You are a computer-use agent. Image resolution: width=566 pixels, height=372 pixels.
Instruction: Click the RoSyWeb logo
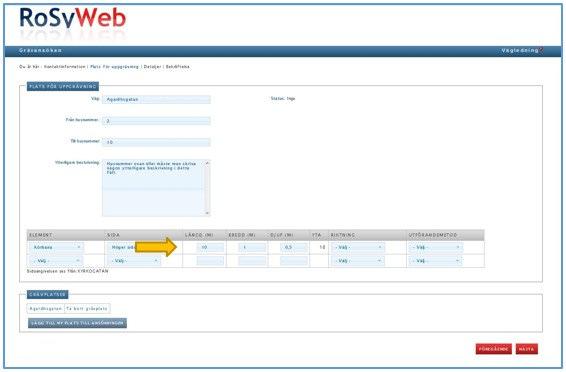pyautogui.click(x=73, y=19)
